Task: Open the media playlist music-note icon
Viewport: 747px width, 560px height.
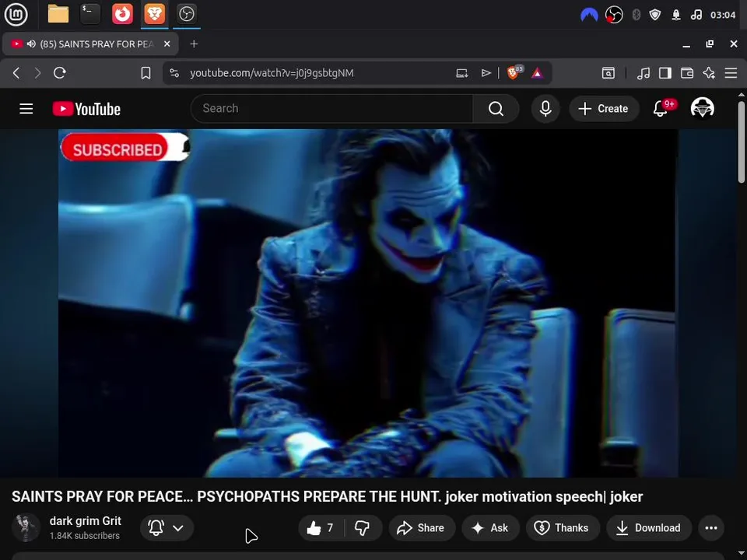Action: pos(644,73)
